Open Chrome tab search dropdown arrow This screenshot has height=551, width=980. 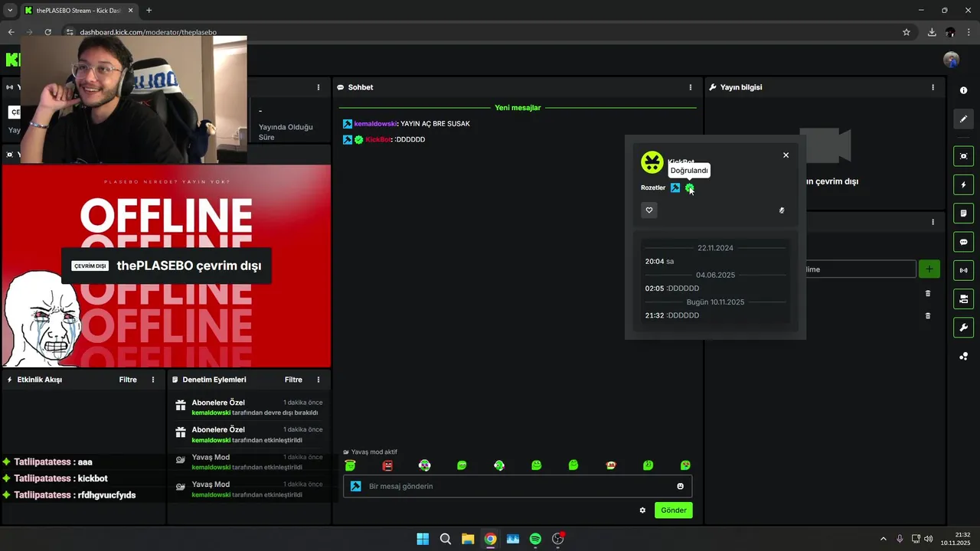(10, 10)
